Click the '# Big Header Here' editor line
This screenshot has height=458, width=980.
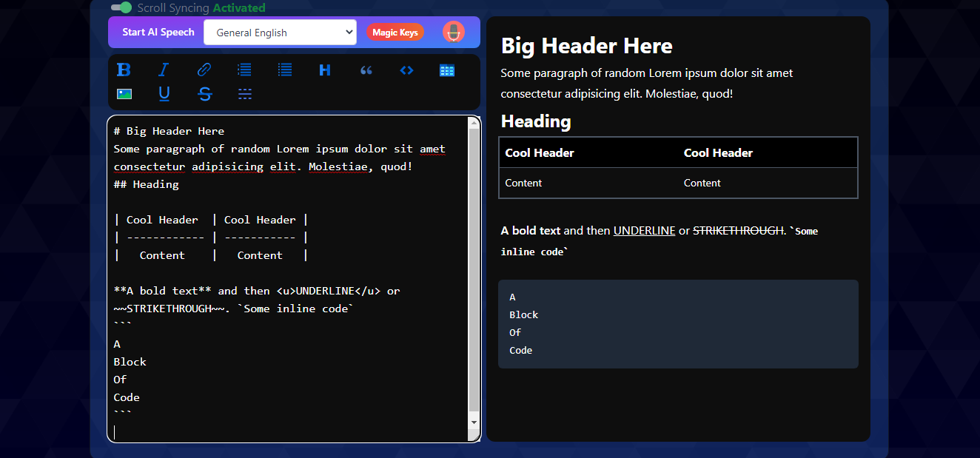tap(169, 131)
